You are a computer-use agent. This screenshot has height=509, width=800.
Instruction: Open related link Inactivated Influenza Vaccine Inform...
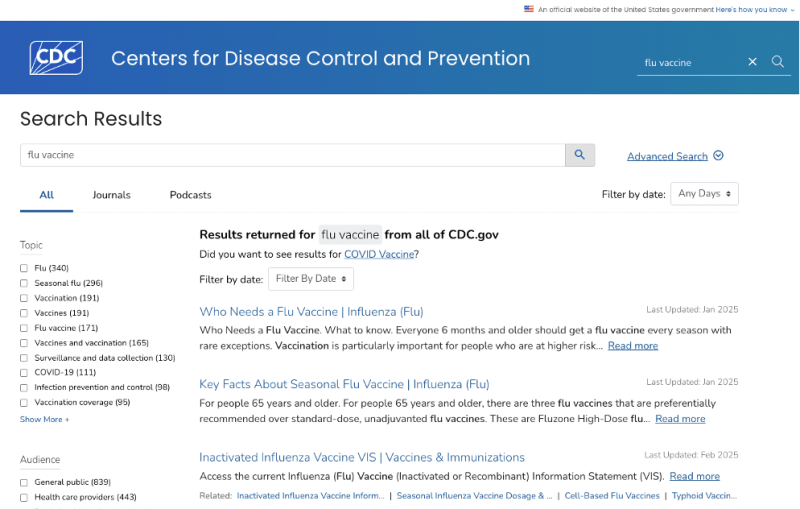coord(310,496)
